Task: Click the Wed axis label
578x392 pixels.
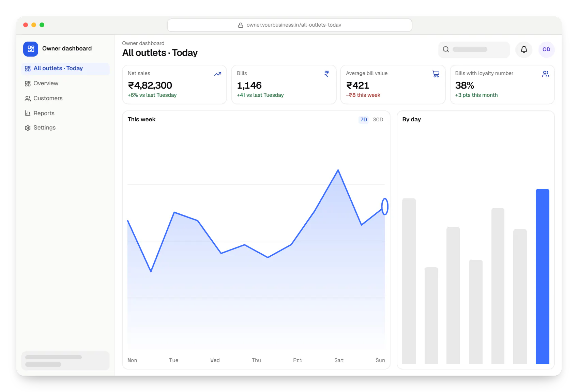Action: tap(215, 360)
